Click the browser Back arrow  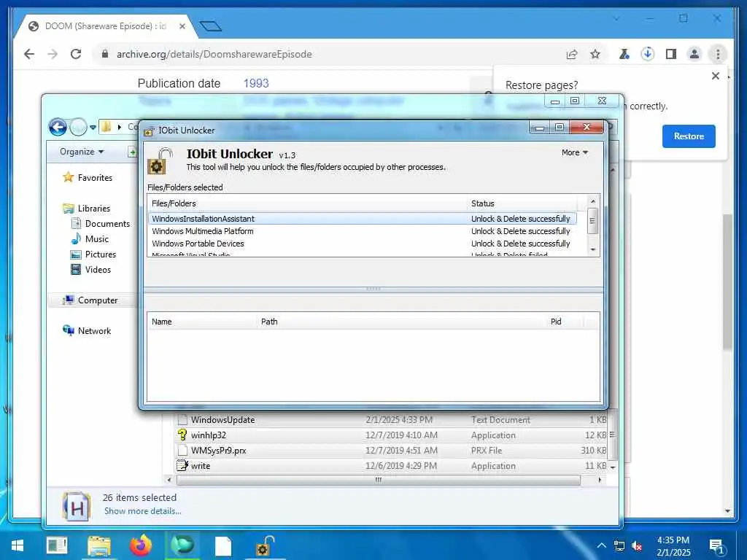29,54
